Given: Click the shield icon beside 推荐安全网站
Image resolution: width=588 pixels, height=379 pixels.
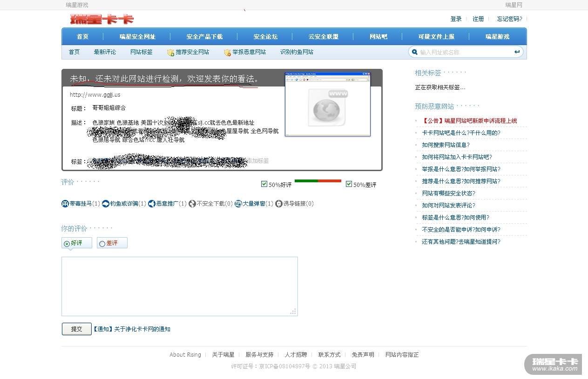Looking at the screenshot, I should point(170,53).
